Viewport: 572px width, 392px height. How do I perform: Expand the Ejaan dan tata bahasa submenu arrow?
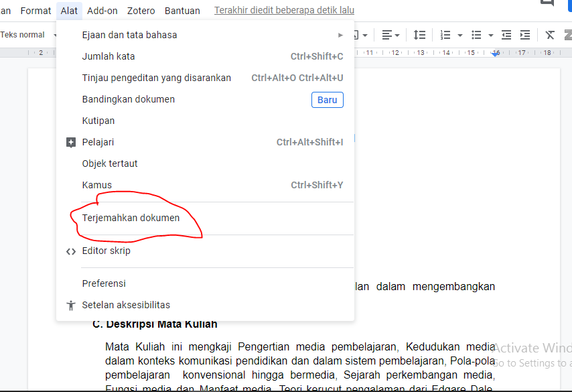[340, 35]
